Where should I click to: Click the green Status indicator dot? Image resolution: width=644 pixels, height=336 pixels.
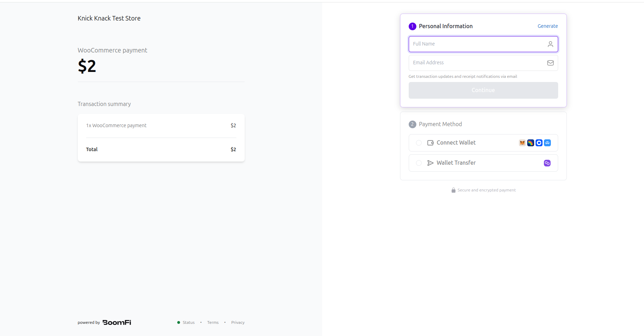[x=178, y=322]
